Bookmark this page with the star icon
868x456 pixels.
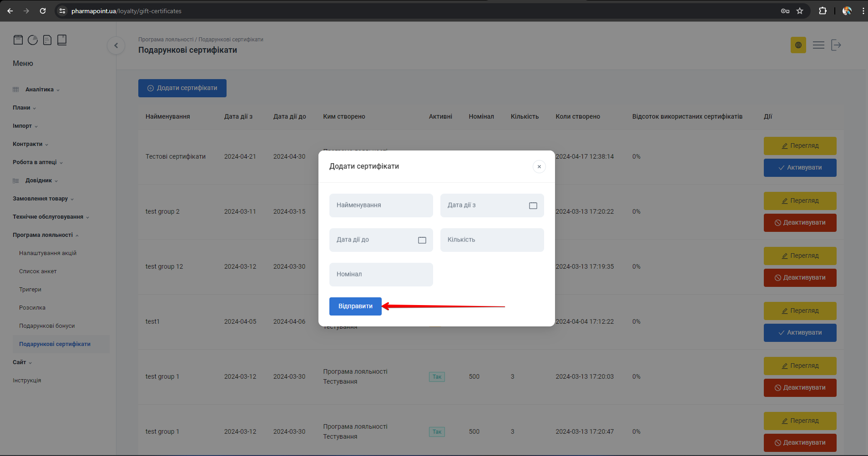point(800,11)
